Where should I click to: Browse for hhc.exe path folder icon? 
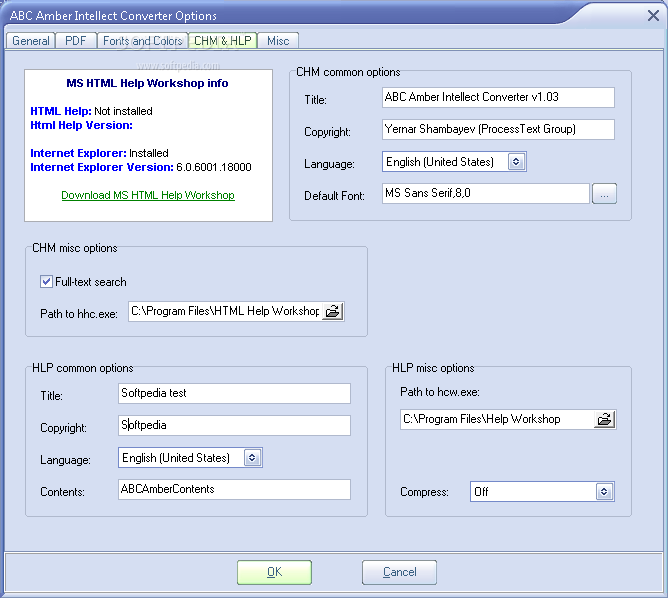332,311
